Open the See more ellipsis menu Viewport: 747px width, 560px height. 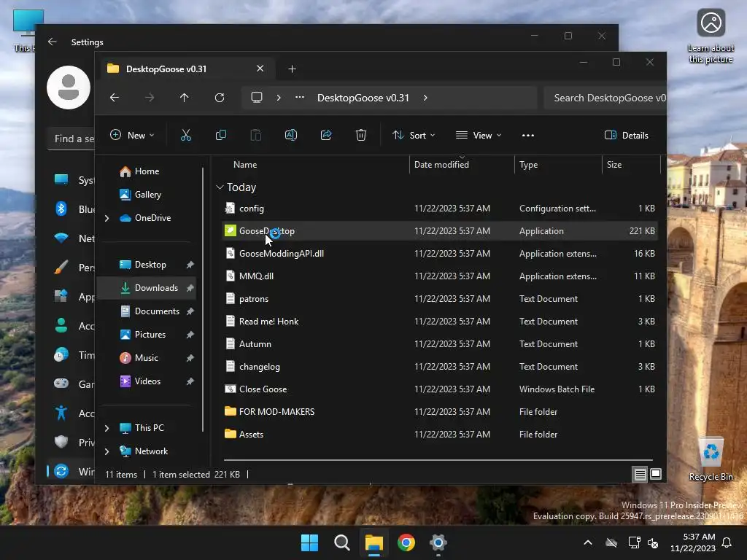tap(528, 135)
